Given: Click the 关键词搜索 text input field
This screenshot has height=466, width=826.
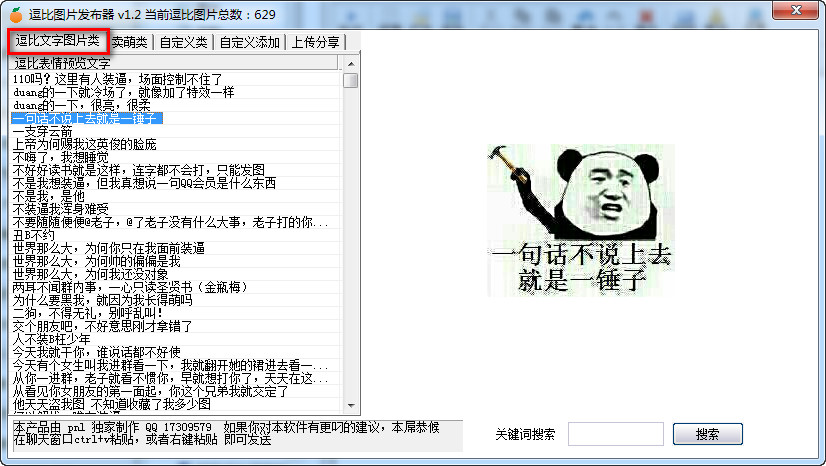Looking at the screenshot, I should tap(615, 434).
